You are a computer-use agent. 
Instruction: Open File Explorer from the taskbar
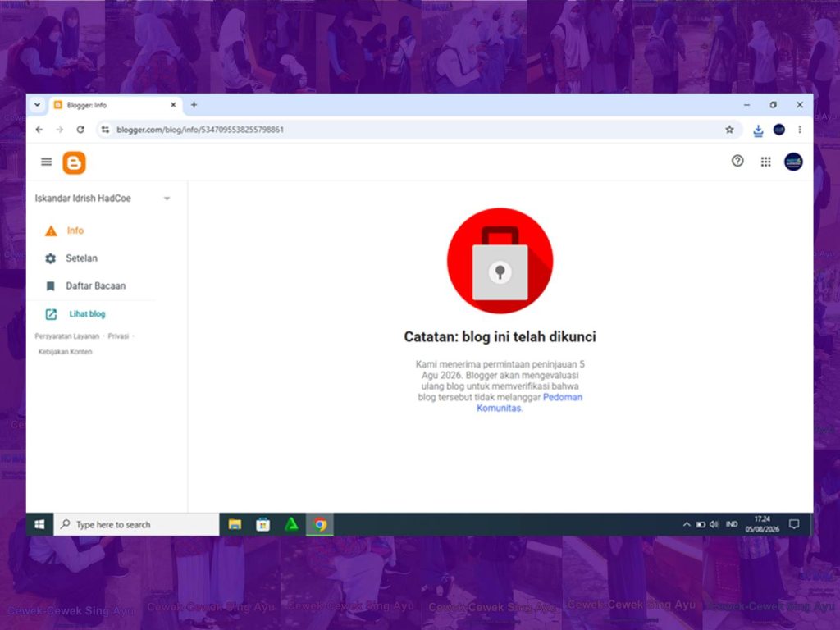[235, 524]
